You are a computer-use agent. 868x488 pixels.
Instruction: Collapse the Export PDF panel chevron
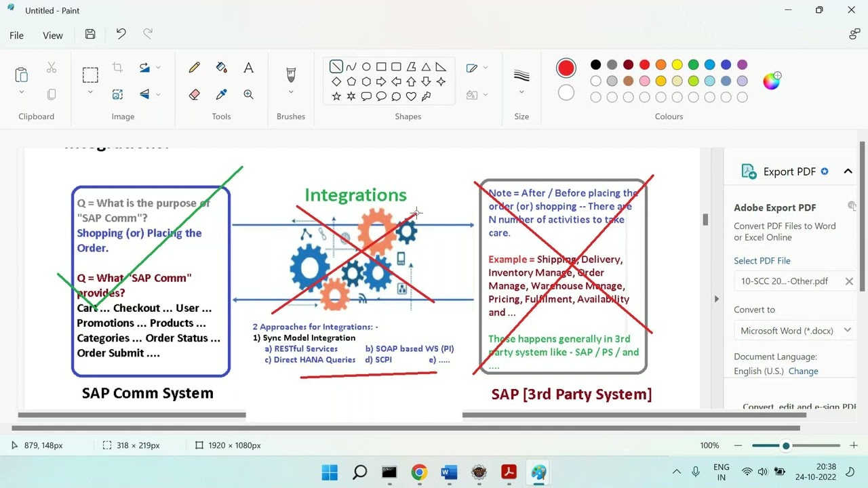click(x=848, y=171)
